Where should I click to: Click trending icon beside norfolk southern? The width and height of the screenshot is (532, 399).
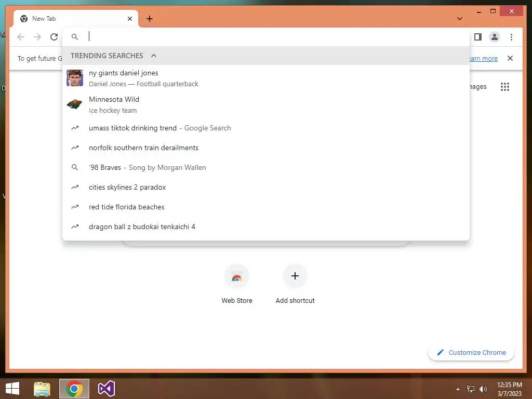pyautogui.click(x=75, y=148)
